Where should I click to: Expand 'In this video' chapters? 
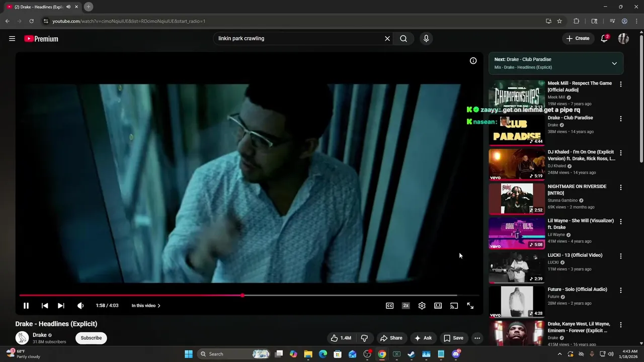point(146,306)
